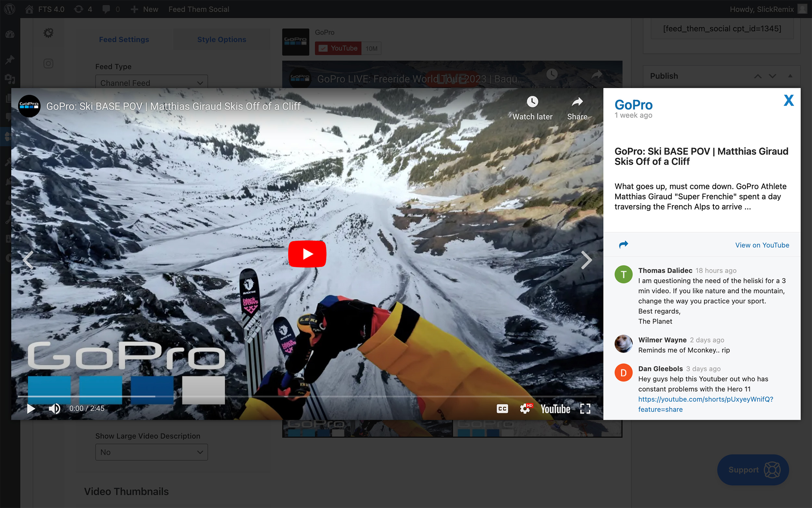Click the GoPro channel avatar in the video header
This screenshot has height=508, width=812.
(29, 106)
